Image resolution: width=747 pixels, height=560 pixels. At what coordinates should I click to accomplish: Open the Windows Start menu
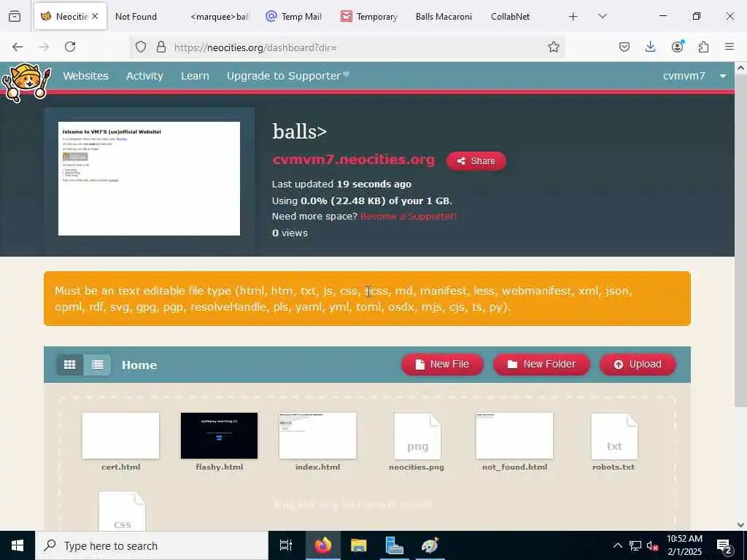18,545
